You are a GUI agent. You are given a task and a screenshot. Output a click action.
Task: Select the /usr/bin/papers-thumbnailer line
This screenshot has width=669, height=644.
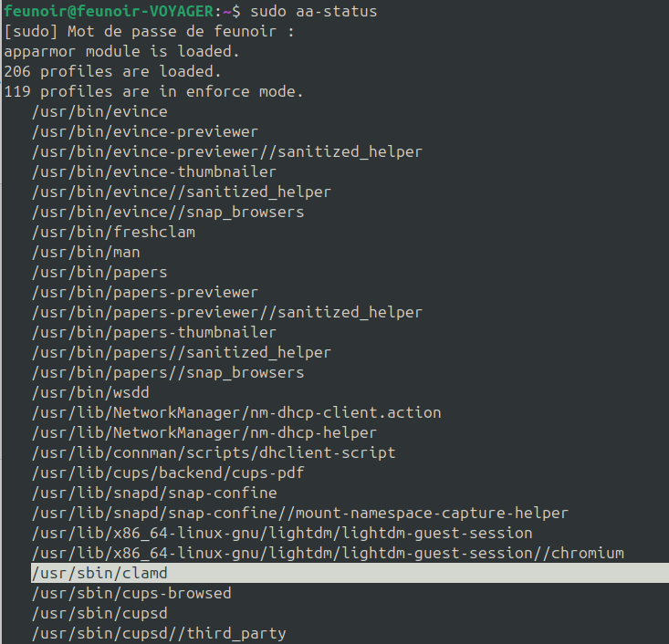coord(153,332)
